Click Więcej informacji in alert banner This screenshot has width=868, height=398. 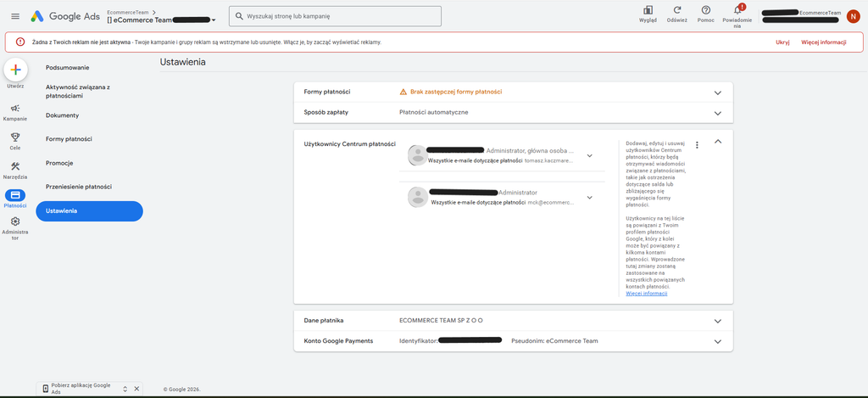click(x=824, y=42)
